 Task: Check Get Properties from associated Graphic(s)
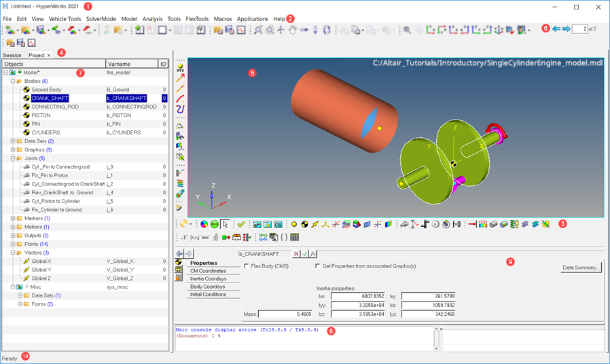tap(318, 266)
